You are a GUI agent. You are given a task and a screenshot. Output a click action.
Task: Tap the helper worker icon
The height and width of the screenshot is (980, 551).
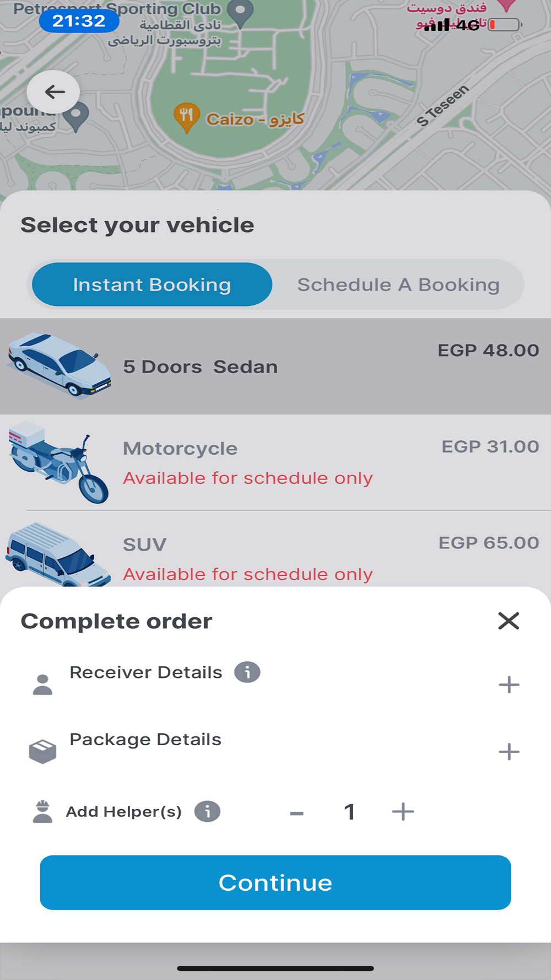tap(42, 812)
